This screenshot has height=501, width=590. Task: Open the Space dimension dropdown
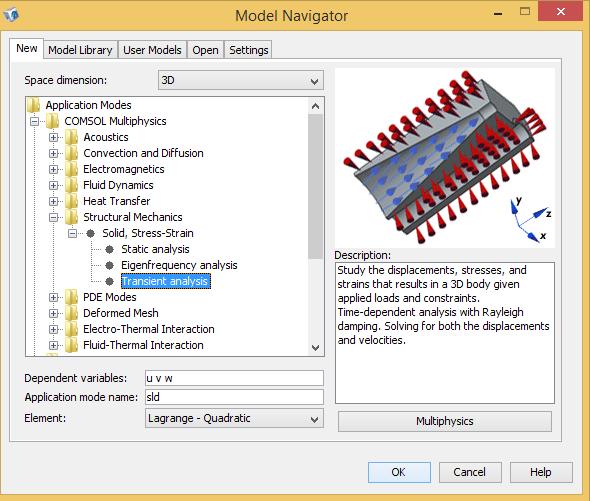point(240,80)
